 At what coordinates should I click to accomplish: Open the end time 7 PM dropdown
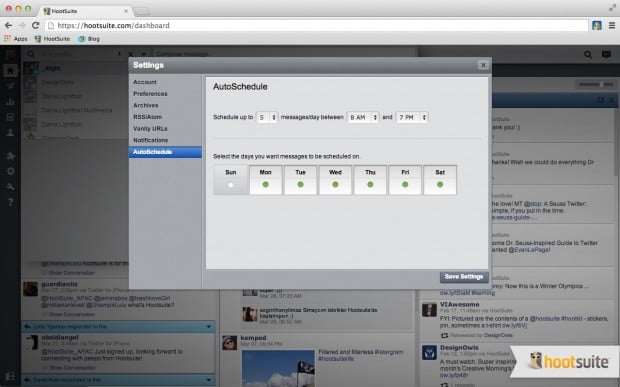(x=412, y=117)
